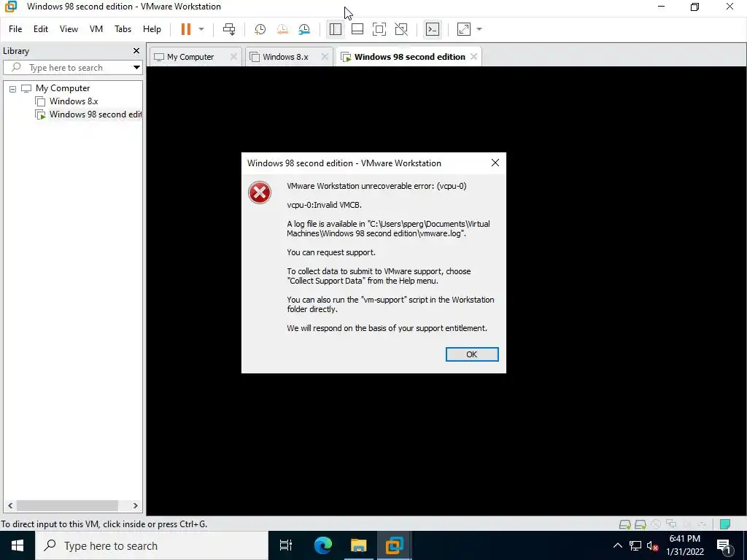Click the Library horizontal scrollbar thumb
Image resolution: width=747 pixels, height=560 pixels.
coord(67,506)
